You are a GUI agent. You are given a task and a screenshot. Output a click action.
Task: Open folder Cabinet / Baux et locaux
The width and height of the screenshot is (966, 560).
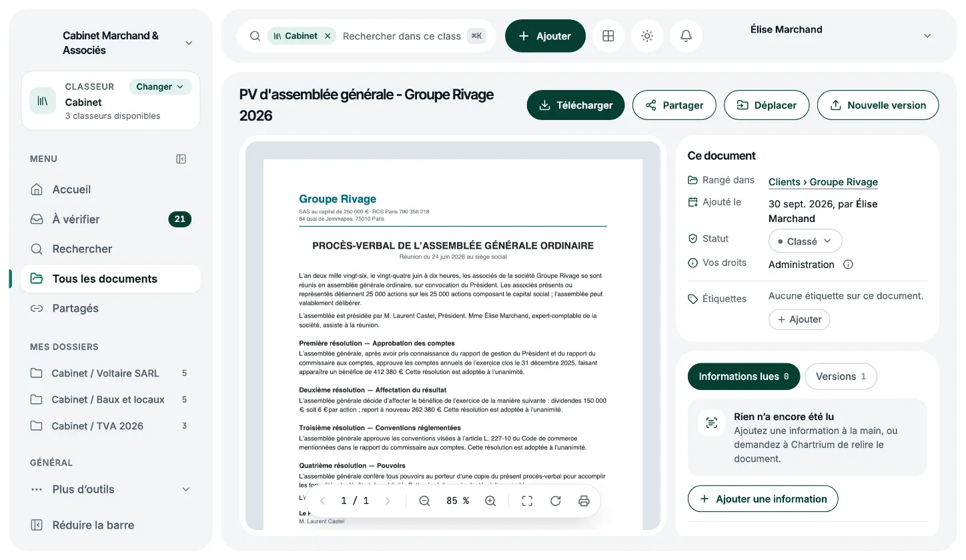111,399
